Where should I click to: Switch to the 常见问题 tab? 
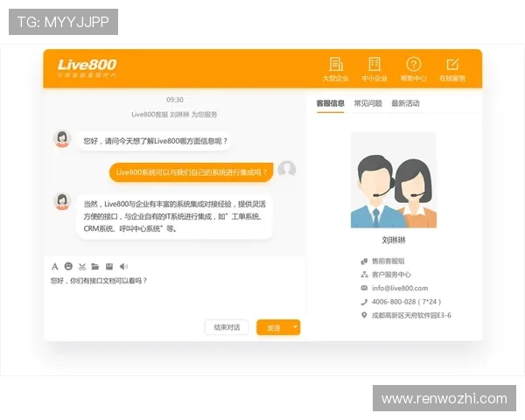pyautogui.click(x=367, y=103)
